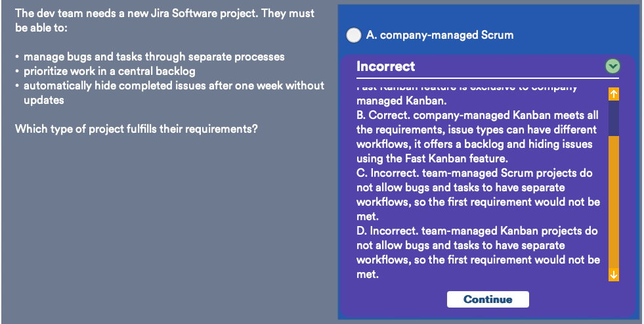Image resolution: width=644 pixels, height=324 pixels.
Task: Click the "B. Correct" explanation text
Action: pyautogui.click(x=477, y=137)
